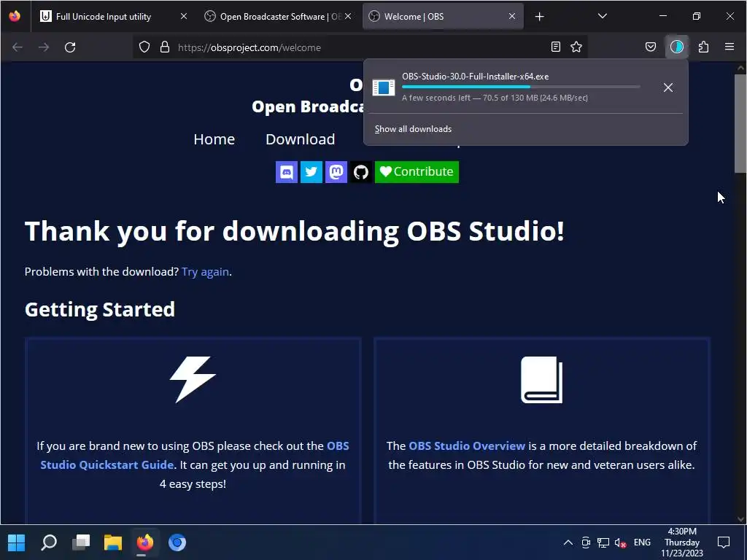Click the Meet Now tray icon
The image size is (747, 560).
tap(586, 542)
